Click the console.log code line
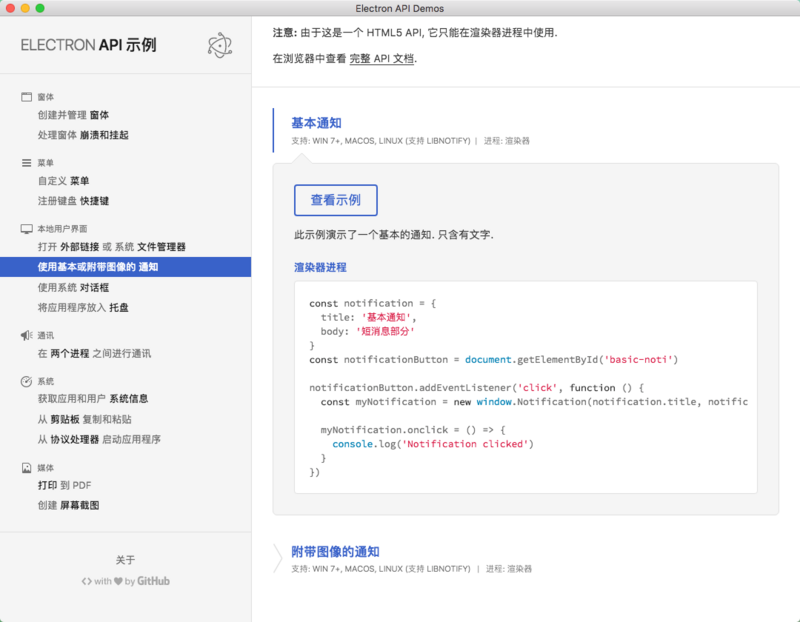This screenshot has width=800, height=622. (x=433, y=444)
